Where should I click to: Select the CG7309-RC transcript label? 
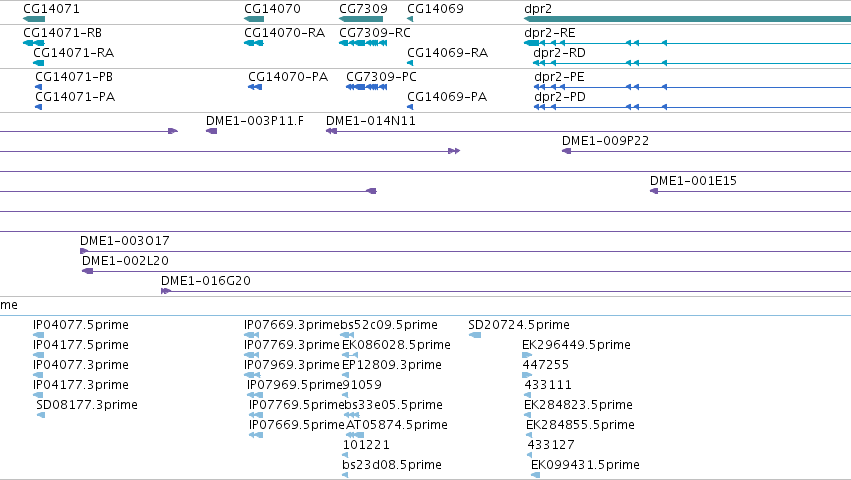tap(375, 33)
